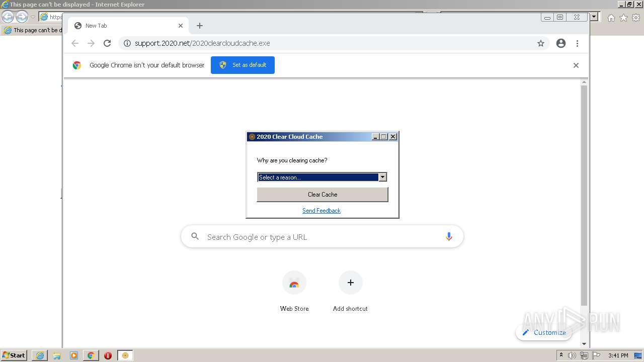Open the Send Feedback link
Screen dimensions: 644x362
click(321, 211)
